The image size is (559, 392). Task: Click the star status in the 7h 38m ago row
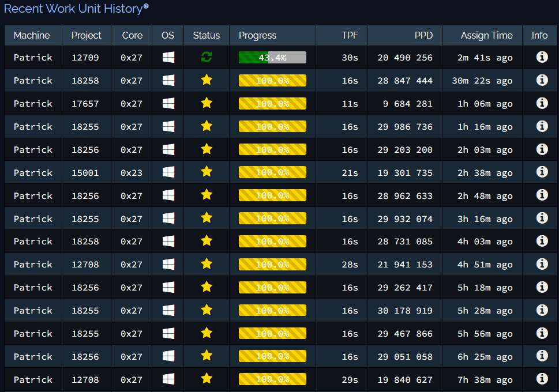click(x=207, y=379)
